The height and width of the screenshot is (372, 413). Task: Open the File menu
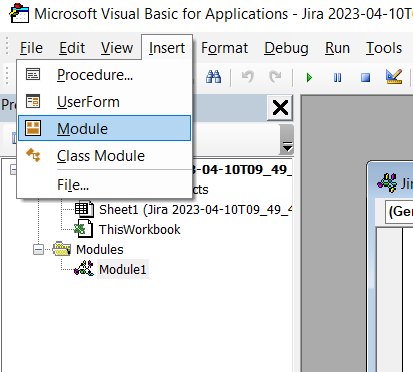pyautogui.click(x=31, y=48)
